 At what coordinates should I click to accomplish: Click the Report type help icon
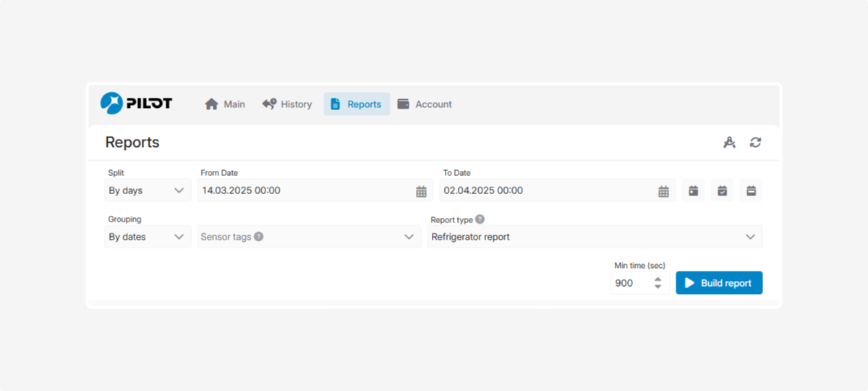(480, 219)
